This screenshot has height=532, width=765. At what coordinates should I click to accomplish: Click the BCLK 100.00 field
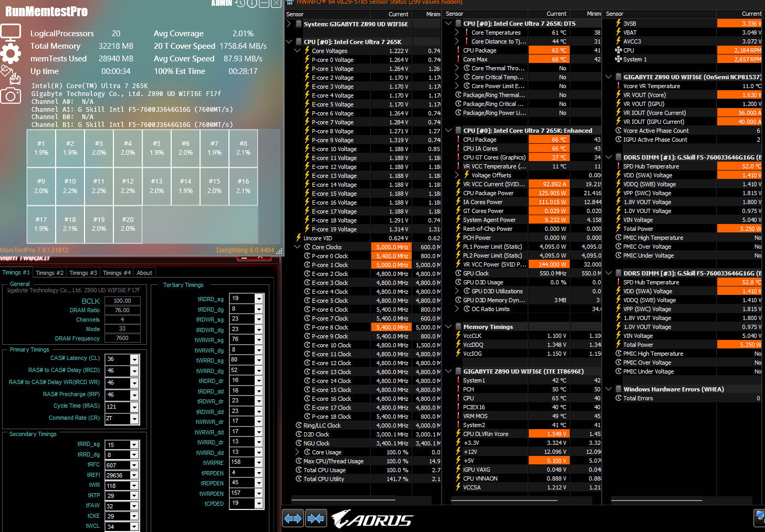(x=122, y=301)
